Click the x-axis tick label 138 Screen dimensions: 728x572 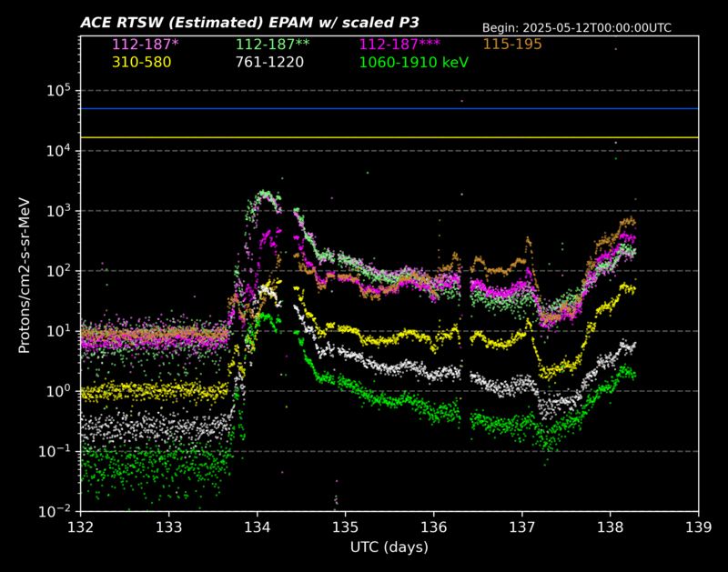[x=610, y=527]
